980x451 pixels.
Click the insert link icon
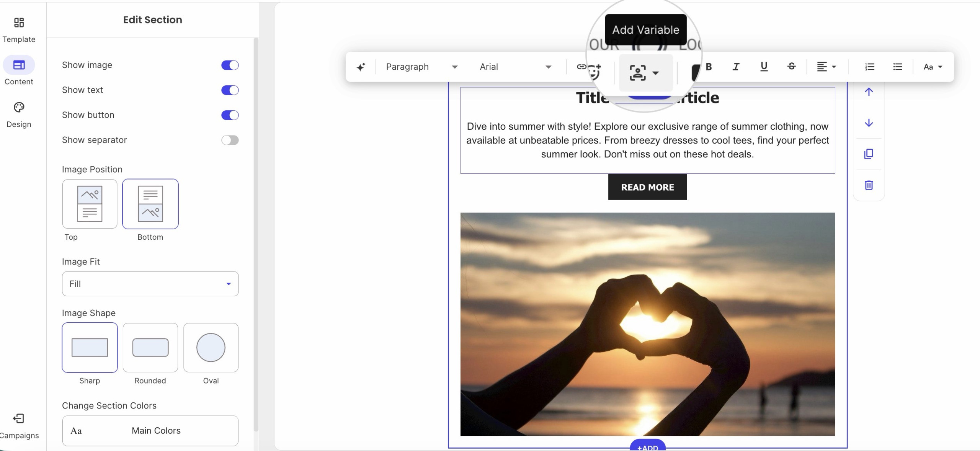581,67
